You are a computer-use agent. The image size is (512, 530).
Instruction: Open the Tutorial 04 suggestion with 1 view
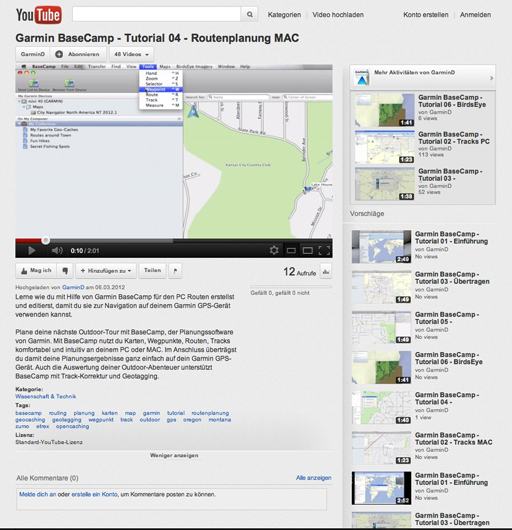(x=381, y=408)
